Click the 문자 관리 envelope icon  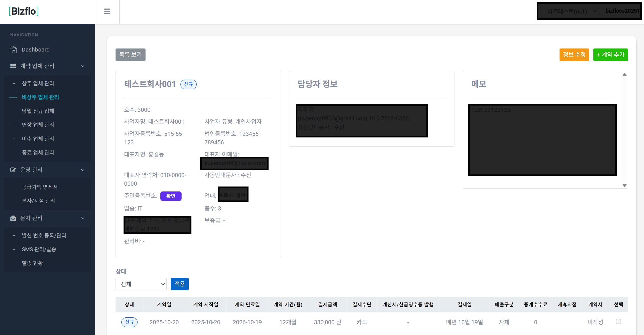tap(13, 218)
